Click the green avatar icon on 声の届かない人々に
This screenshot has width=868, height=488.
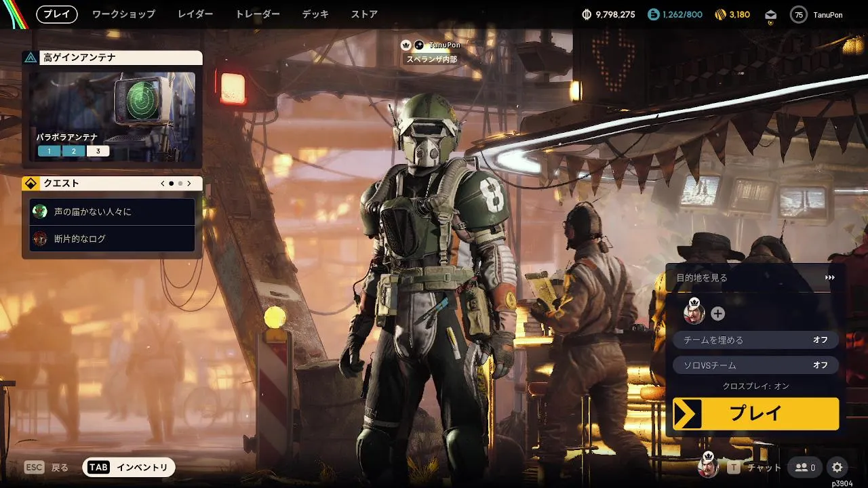click(x=40, y=211)
